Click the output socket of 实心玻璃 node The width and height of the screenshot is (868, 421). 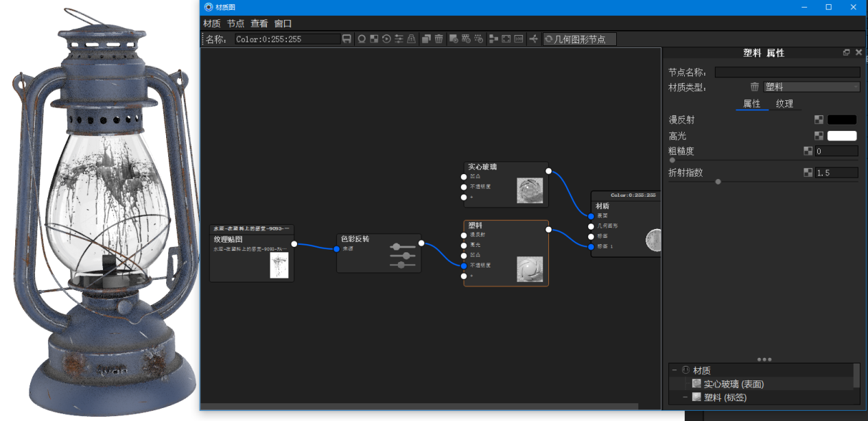(x=548, y=171)
